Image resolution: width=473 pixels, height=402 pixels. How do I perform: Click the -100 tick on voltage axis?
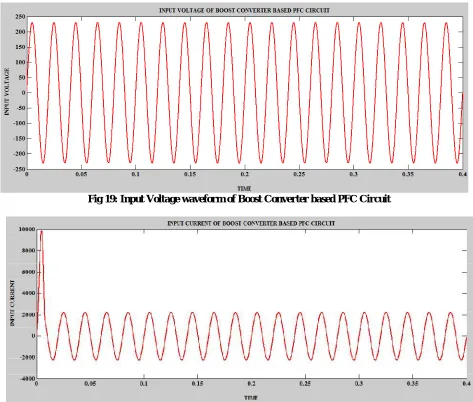click(19, 123)
